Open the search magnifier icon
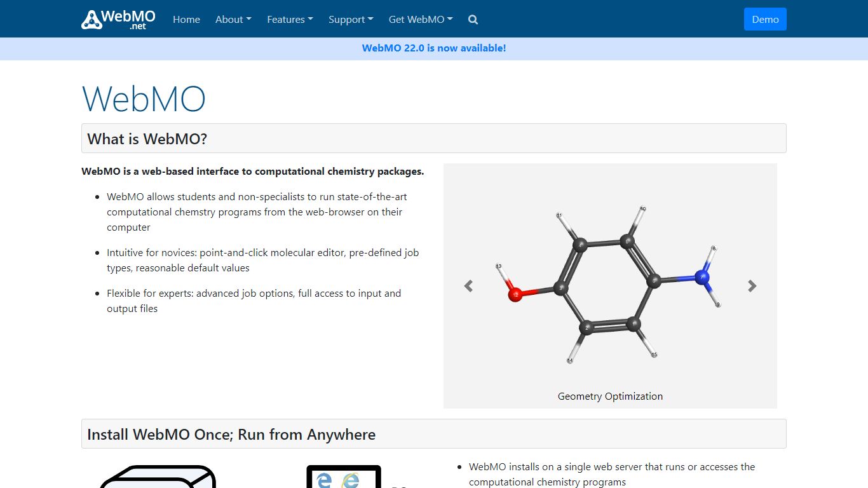Screen dimensions: 868x488 coord(473,20)
